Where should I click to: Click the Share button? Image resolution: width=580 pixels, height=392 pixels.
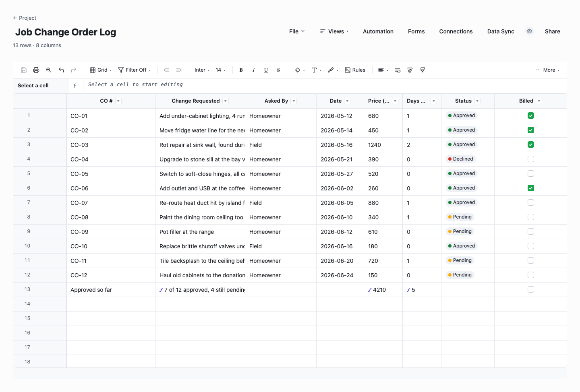[x=553, y=31]
